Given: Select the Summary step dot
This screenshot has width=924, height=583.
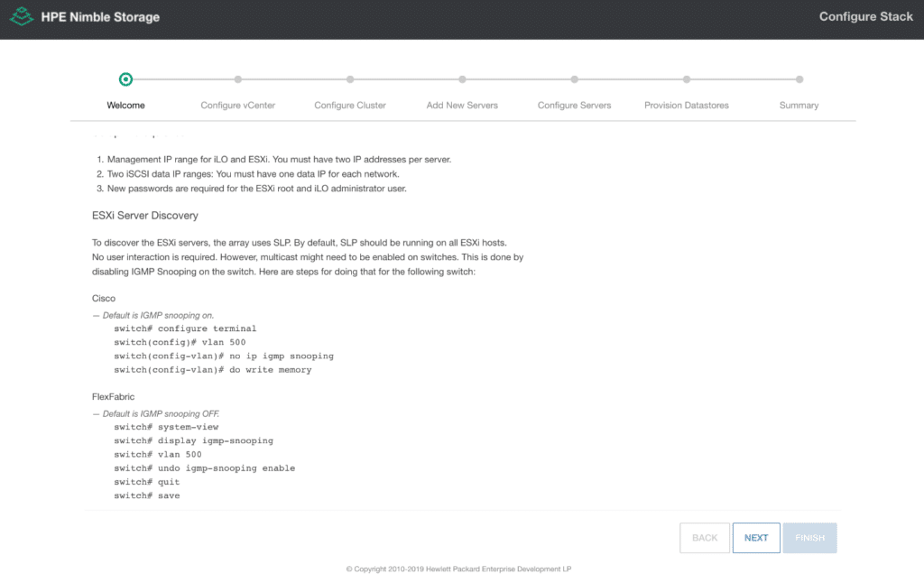Looking at the screenshot, I should click(x=799, y=79).
